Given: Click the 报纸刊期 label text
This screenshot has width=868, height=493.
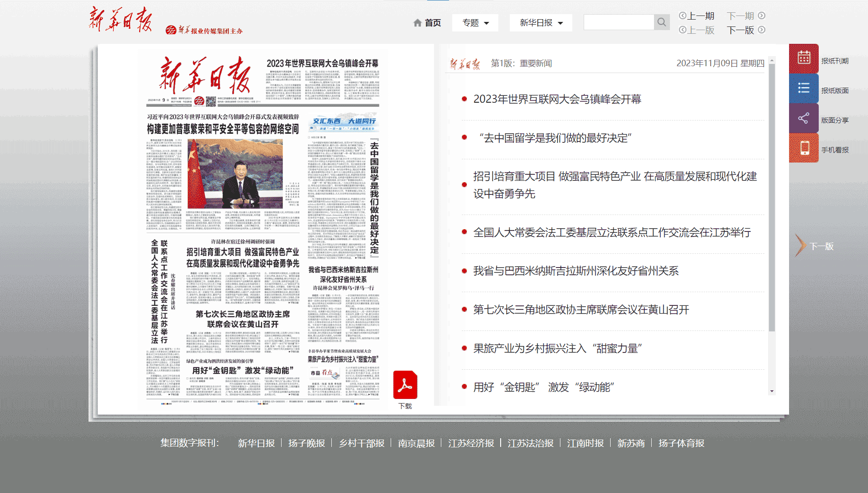Looking at the screenshot, I should [x=835, y=61].
